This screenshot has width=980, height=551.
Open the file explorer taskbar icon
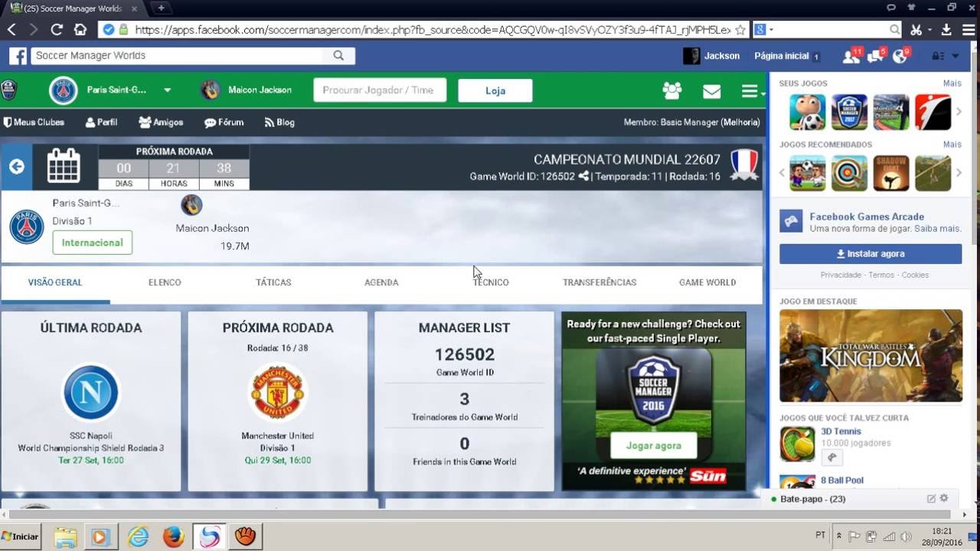pyautogui.click(x=65, y=536)
